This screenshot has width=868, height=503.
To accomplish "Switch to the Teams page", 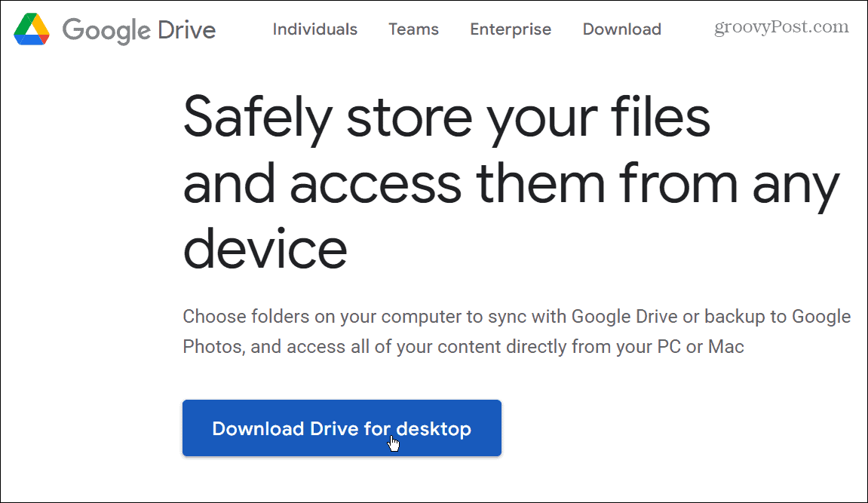I will [413, 29].
